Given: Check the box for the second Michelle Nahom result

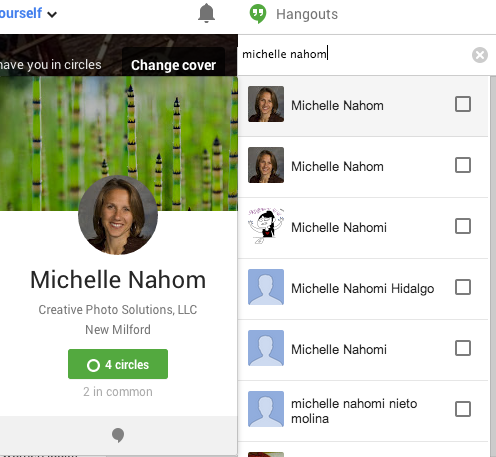Looking at the screenshot, I should point(463,165).
